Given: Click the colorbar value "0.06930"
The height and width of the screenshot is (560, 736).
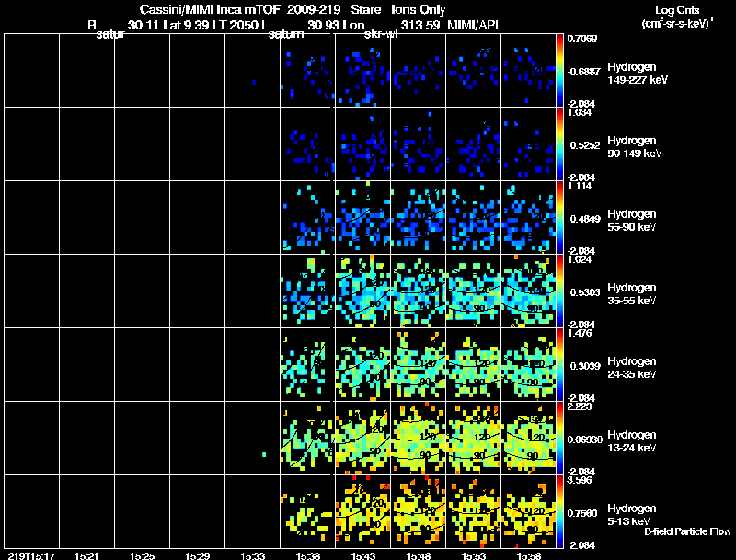Looking at the screenshot, I should (585, 440).
